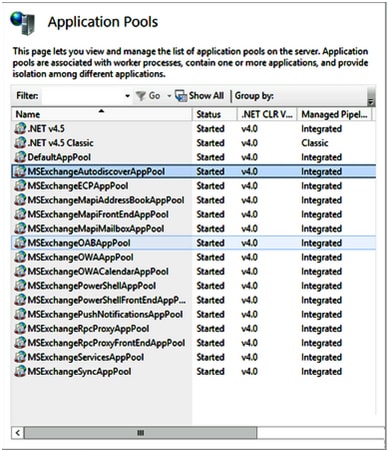Click the Application Pools server globe icon
The width and height of the screenshot is (390, 450).
tap(23, 23)
